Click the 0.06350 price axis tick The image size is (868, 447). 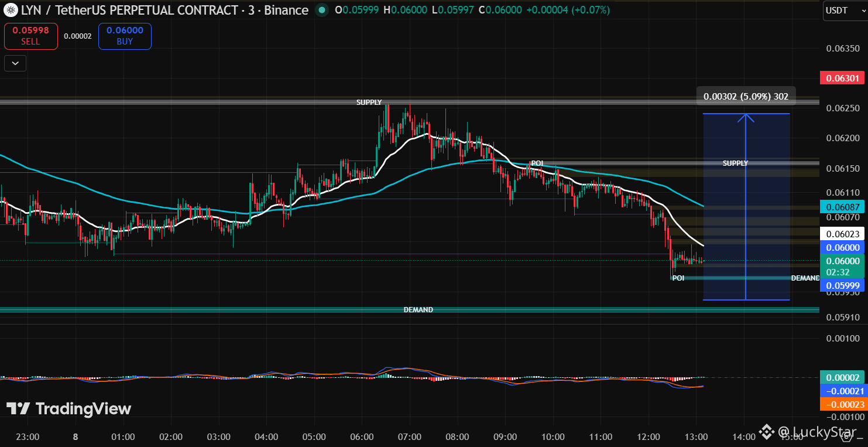click(x=843, y=49)
